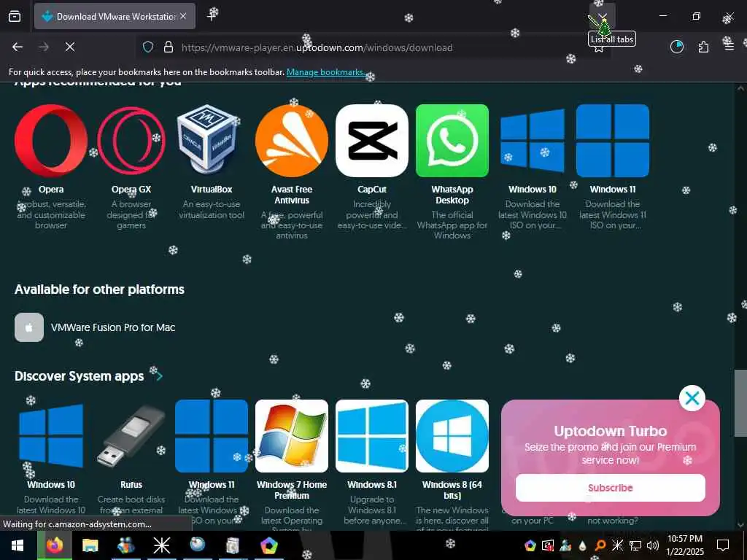Image resolution: width=747 pixels, height=560 pixels.
Task: Open a new browser tab
Action: tap(212, 17)
